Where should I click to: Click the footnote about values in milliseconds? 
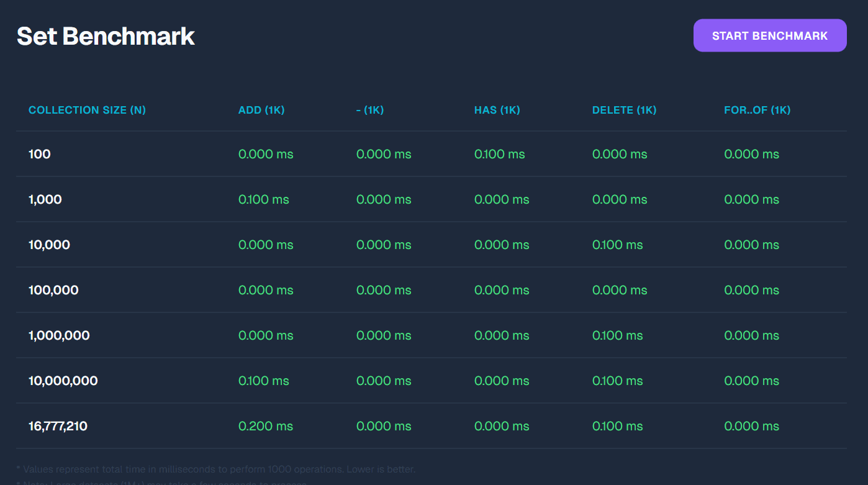click(216, 469)
